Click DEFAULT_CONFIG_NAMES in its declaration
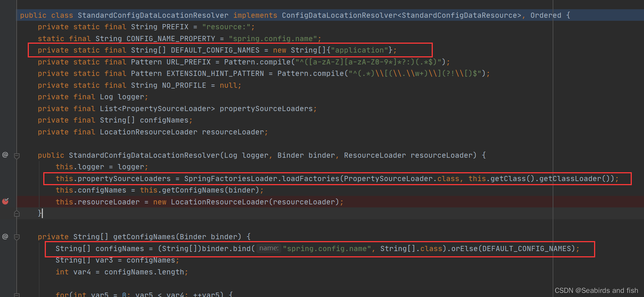This screenshot has height=297, width=644. coord(215,50)
